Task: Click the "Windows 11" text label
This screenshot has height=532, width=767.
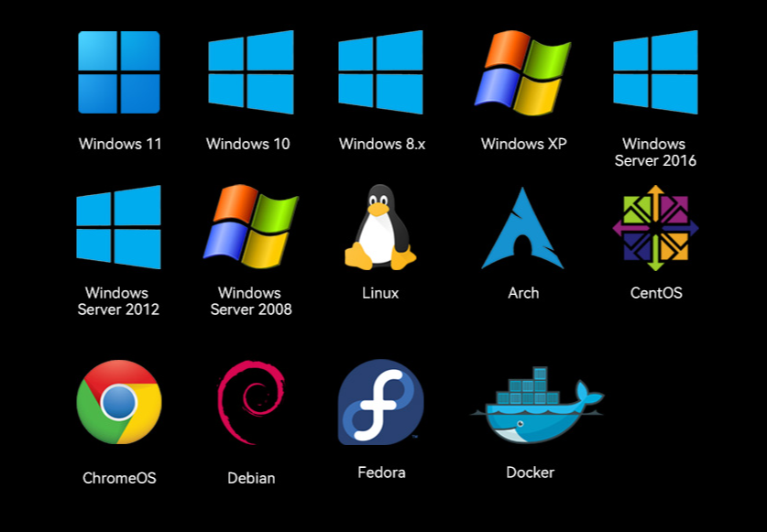Action: [120, 144]
